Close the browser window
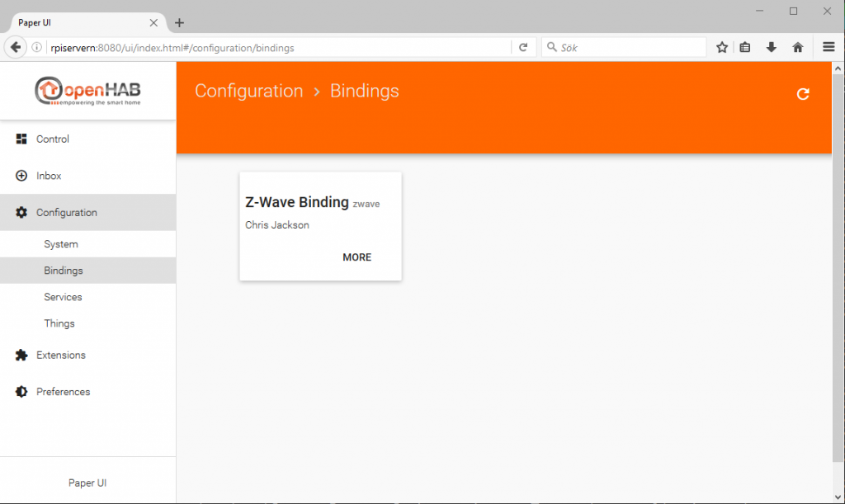The height and width of the screenshot is (504, 845). pyautogui.click(x=827, y=11)
